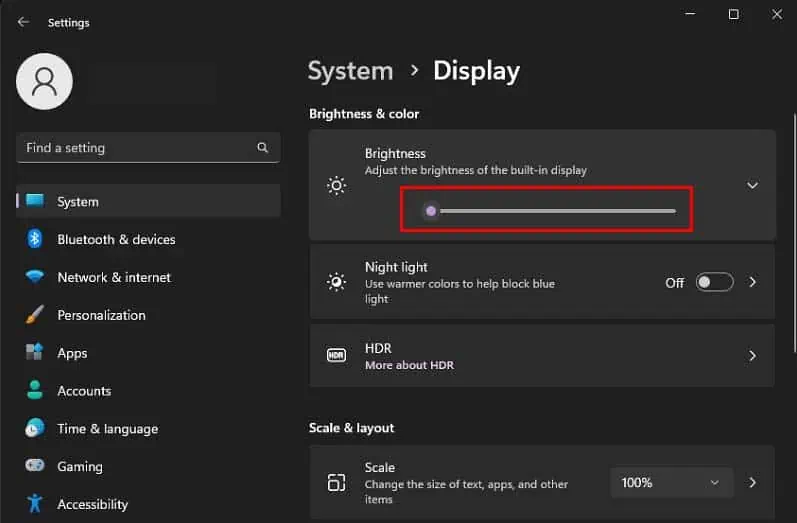Turn on the Night light toggle
Viewport: 797px width, 523px height.
[x=715, y=283]
